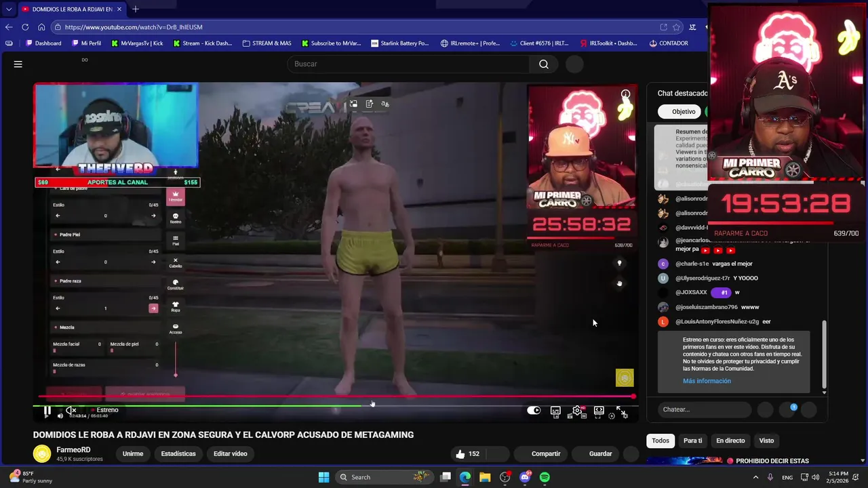Open the Dashboard bookmark

pos(43,43)
